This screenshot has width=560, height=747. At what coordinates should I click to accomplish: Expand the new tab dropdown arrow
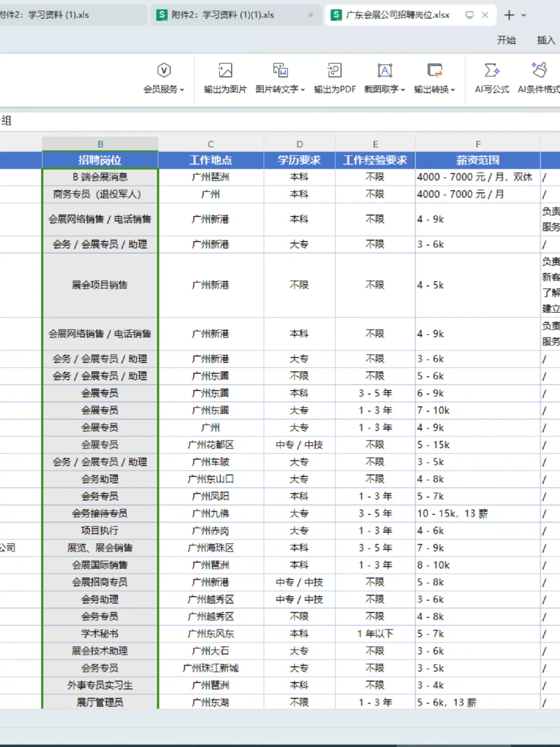tap(524, 15)
